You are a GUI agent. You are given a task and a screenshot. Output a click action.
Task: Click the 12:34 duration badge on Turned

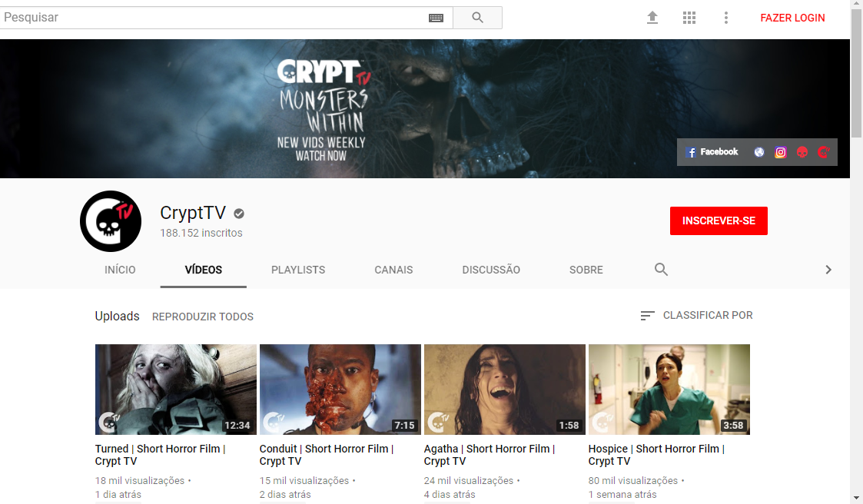pyautogui.click(x=237, y=426)
